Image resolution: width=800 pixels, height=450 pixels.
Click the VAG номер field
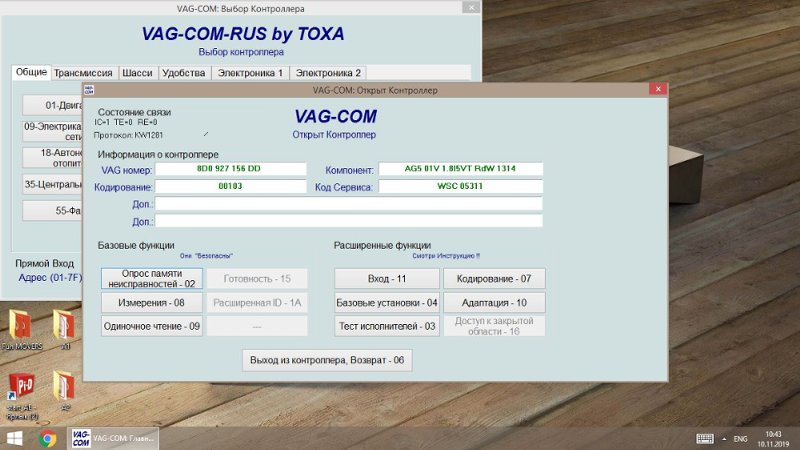point(231,169)
